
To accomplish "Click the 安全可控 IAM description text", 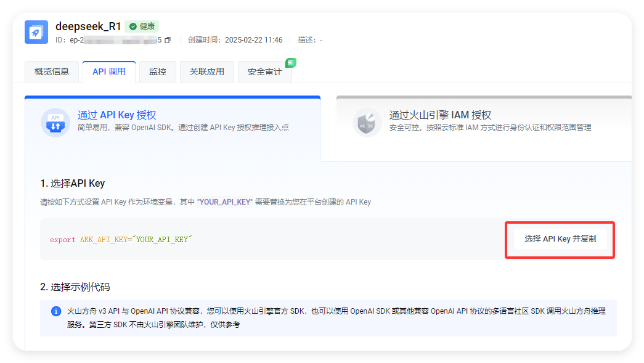I will tap(491, 128).
